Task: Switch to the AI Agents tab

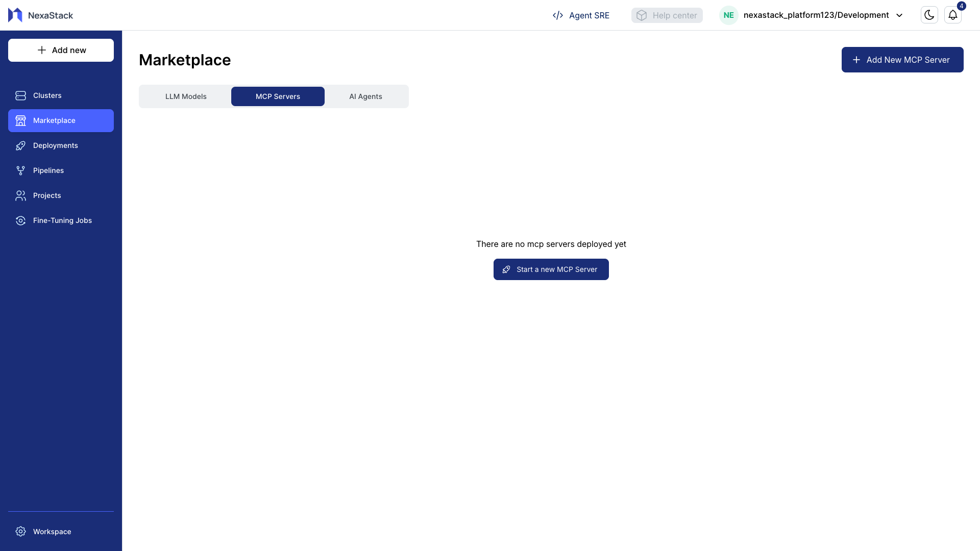Action: tap(365, 96)
